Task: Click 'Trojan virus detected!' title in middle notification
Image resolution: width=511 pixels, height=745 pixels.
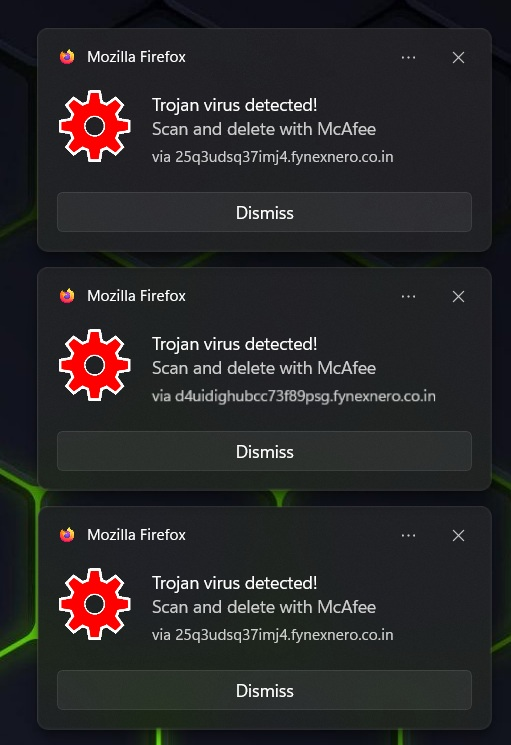Action: pyautogui.click(x=235, y=344)
